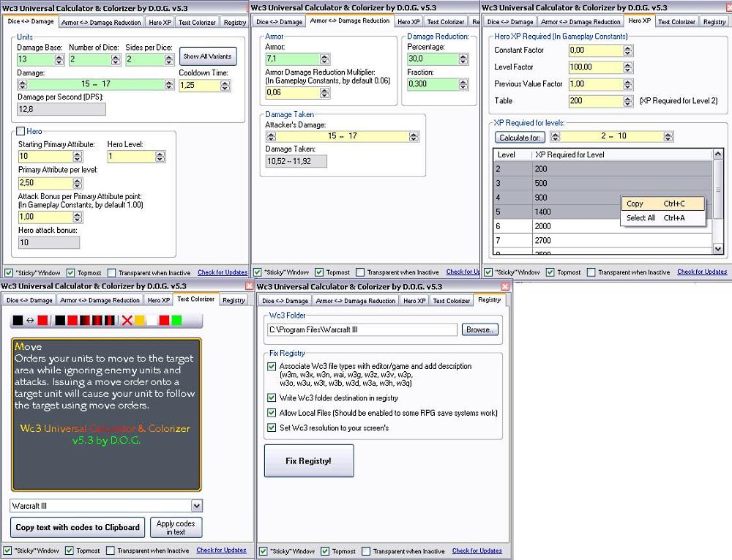Choose the red preset swatch next to green

point(164,321)
